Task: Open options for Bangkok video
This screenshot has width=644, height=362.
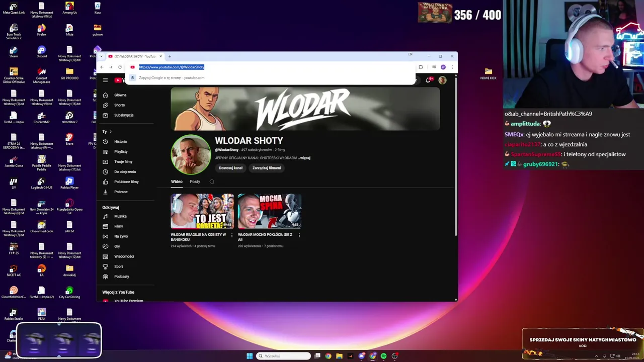Action: click(232, 235)
